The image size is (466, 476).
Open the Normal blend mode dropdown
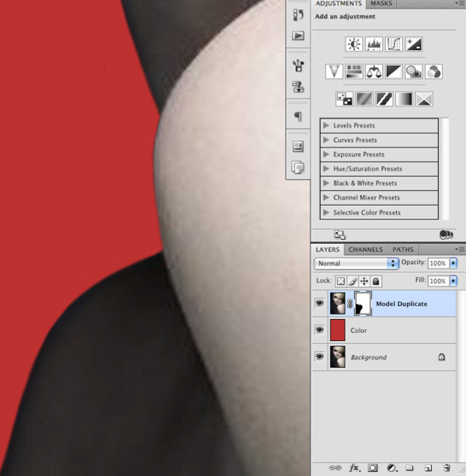(x=356, y=264)
